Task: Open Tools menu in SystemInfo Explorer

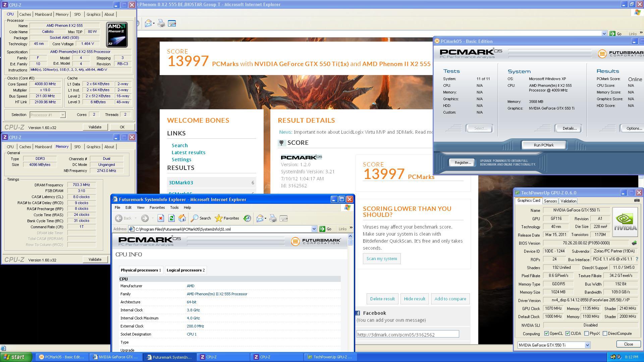Action: tap(174, 207)
